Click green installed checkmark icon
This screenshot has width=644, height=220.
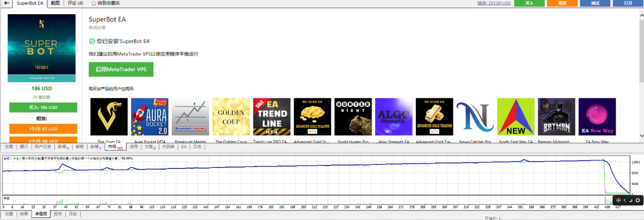[x=91, y=41]
